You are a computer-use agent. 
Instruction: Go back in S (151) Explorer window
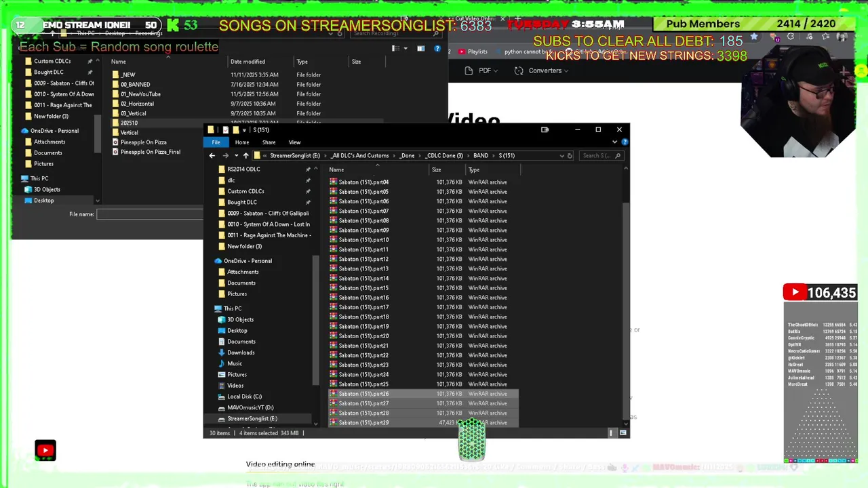click(212, 156)
